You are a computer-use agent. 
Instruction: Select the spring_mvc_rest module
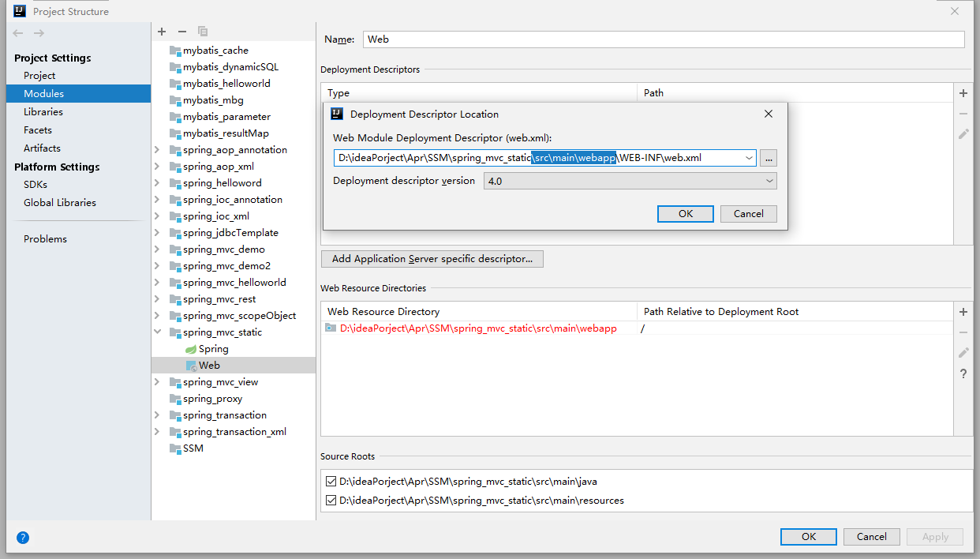[219, 299]
